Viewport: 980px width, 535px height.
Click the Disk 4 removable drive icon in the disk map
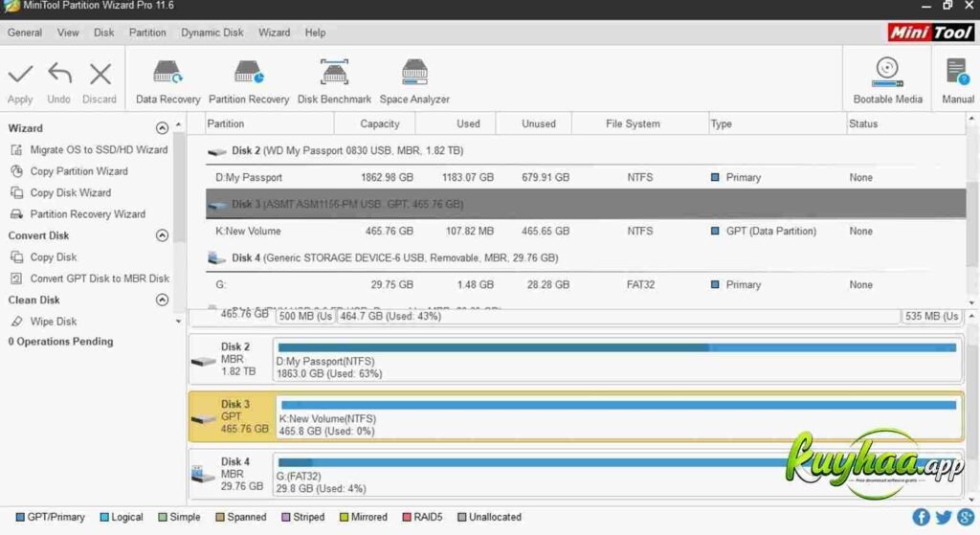(203, 475)
